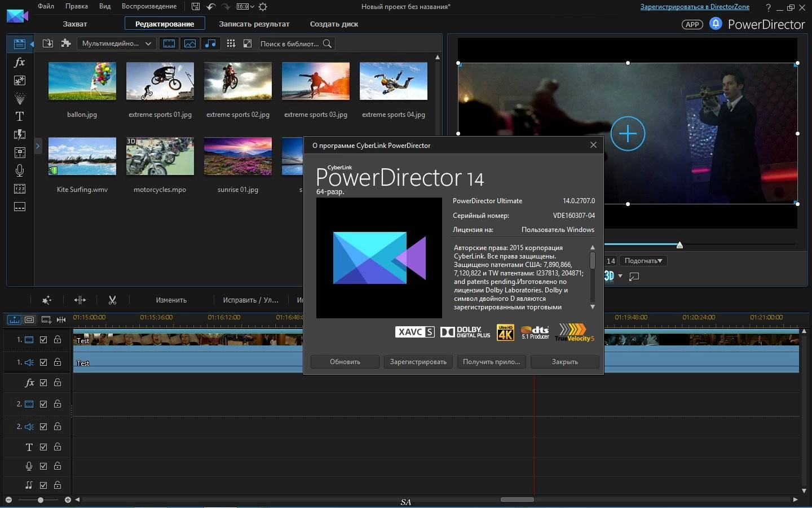Open the Chapter Room
This screenshot has height=508, width=812.
click(19, 189)
